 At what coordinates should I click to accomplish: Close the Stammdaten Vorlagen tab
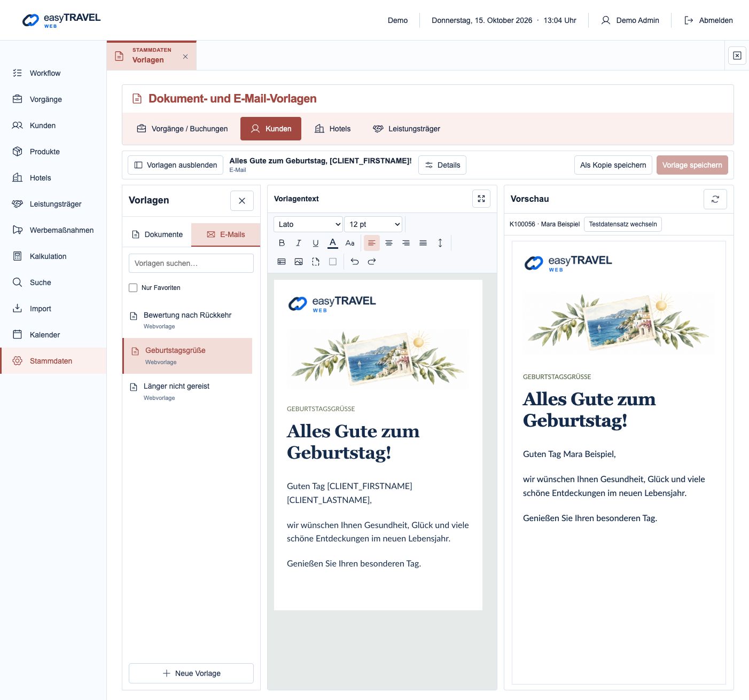point(185,57)
